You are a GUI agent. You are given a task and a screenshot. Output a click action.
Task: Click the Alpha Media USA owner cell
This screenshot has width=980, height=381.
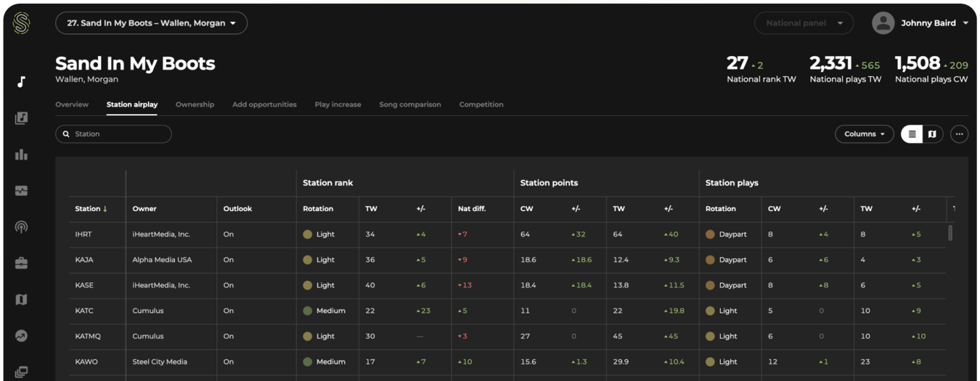162,260
